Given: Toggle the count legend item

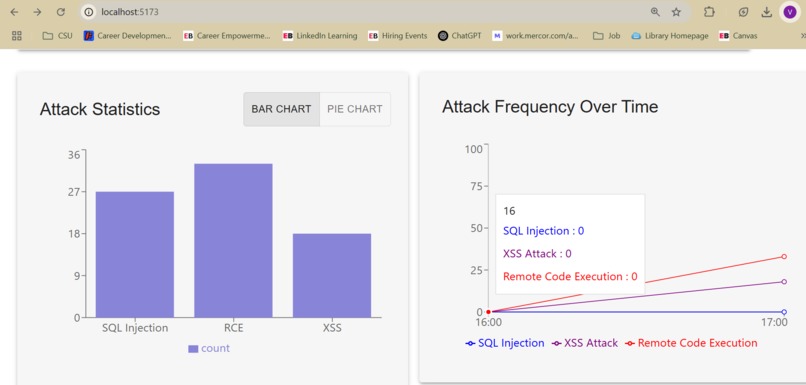Looking at the screenshot, I should pyautogui.click(x=209, y=349).
